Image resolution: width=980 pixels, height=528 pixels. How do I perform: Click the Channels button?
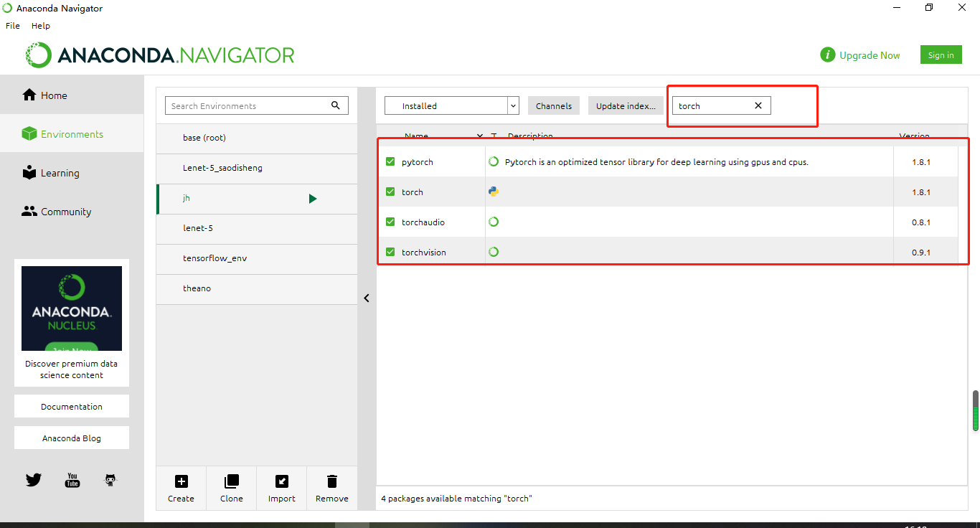coord(553,105)
